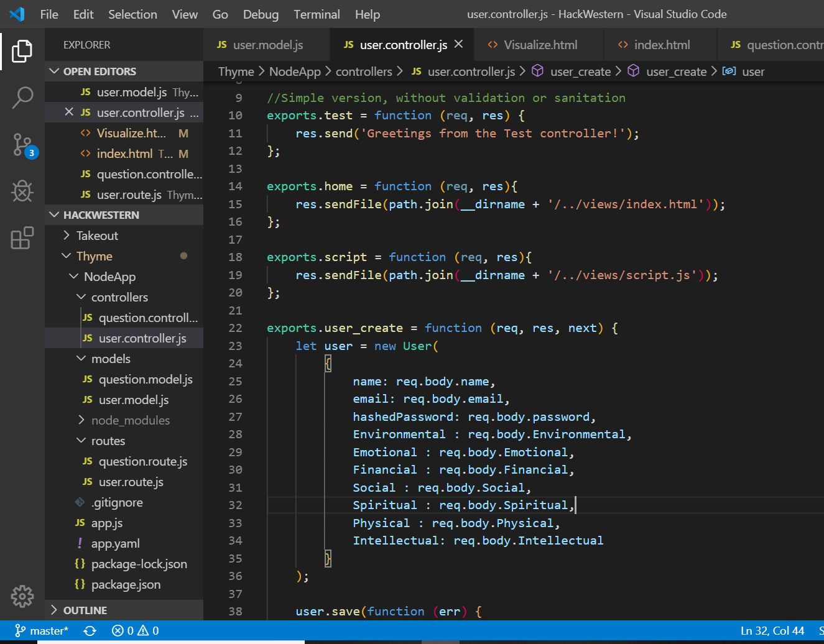Viewport: 824px width, 644px height.
Task: Open the Search view icon
Action: pyautogui.click(x=22, y=98)
